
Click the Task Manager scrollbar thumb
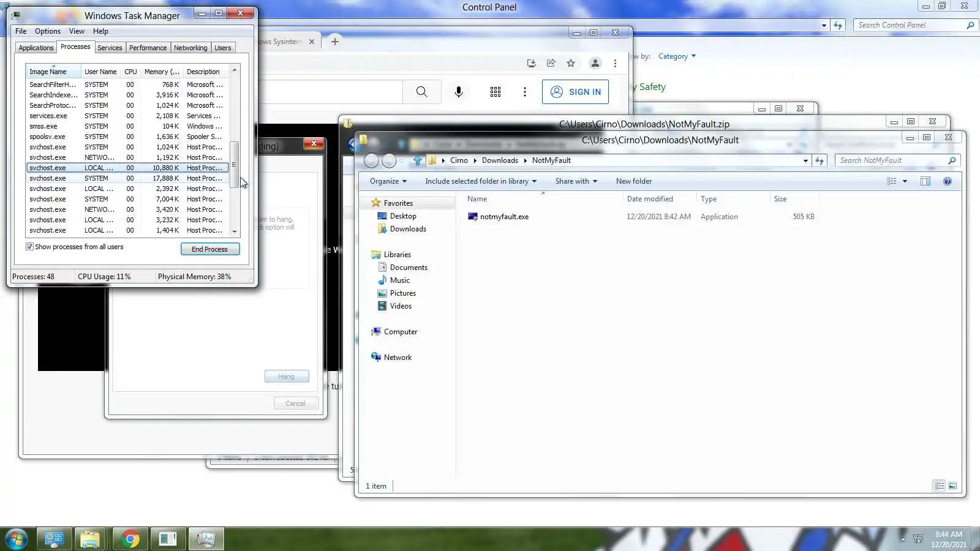click(234, 164)
